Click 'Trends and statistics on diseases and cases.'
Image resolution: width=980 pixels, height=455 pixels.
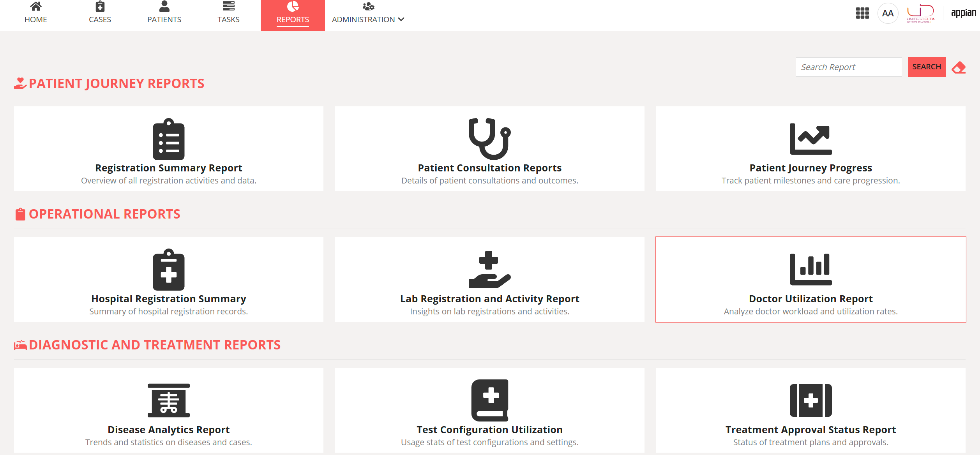click(x=169, y=443)
